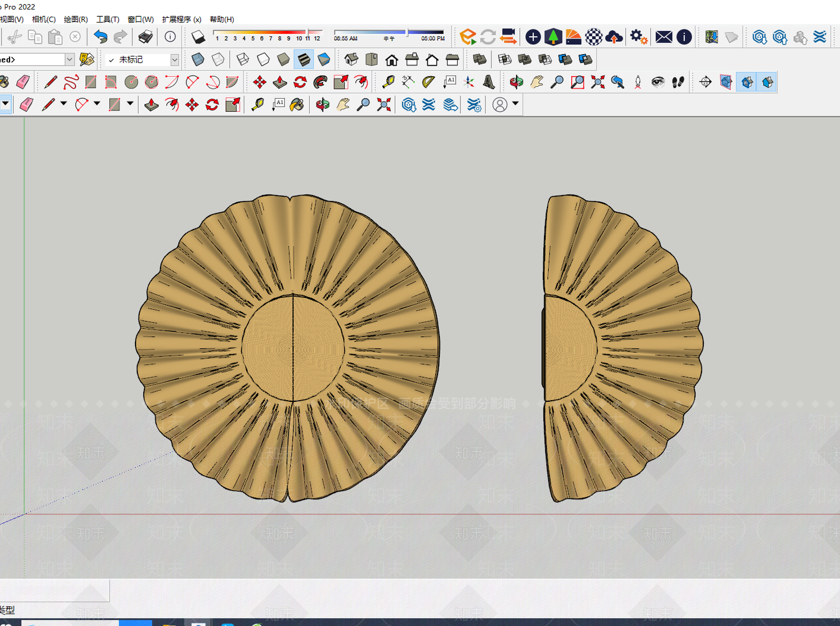The height and width of the screenshot is (626, 840).
Task: Expand the user account dropdown arrow
Action: [x=516, y=103]
